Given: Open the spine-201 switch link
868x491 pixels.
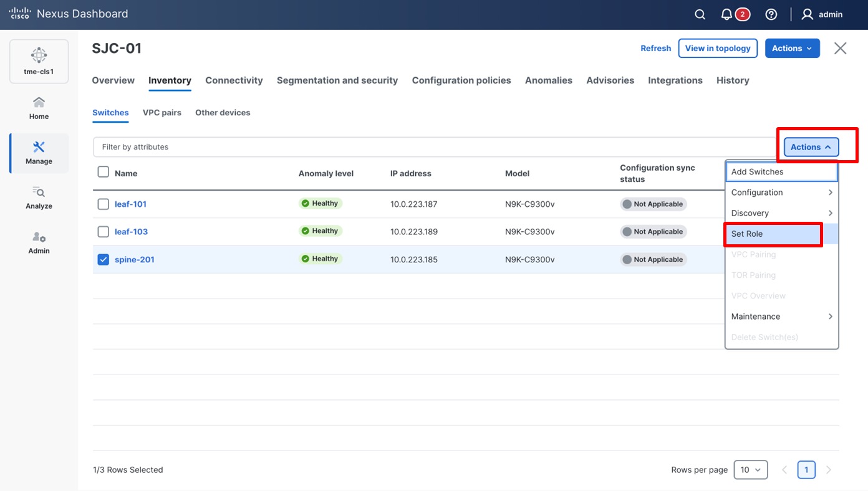Looking at the screenshot, I should (135, 259).
